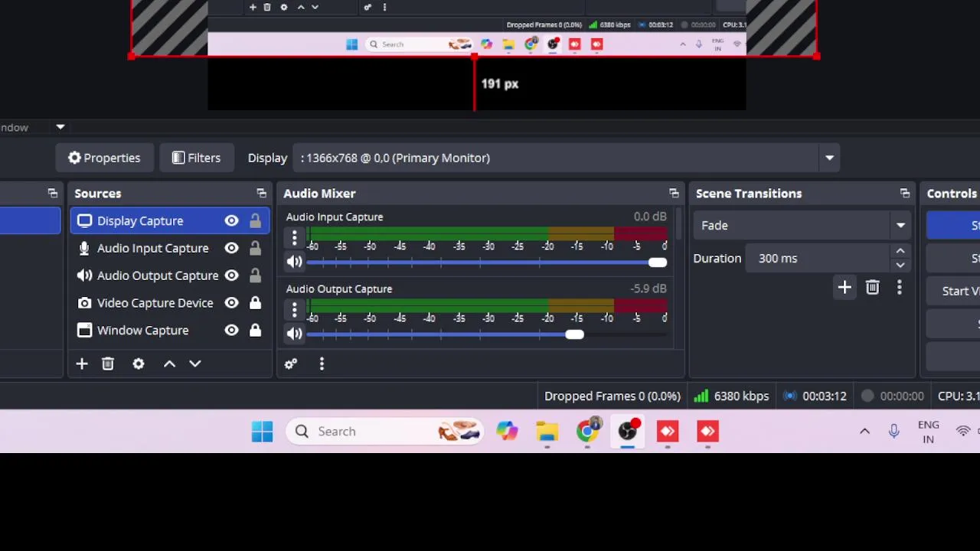Click the 6380 kbps bitrate indicator

(731, 396)
